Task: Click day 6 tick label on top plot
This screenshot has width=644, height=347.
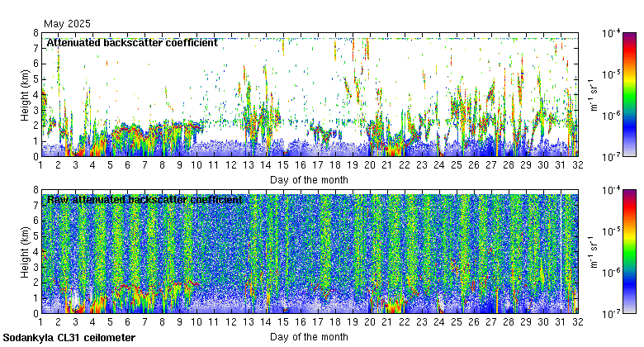Action: pyautogui.click(x=127, y=165)
